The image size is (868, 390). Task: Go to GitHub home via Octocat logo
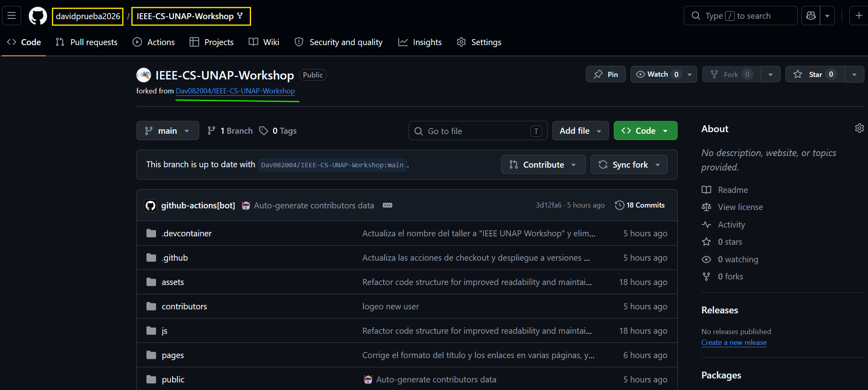38,16
